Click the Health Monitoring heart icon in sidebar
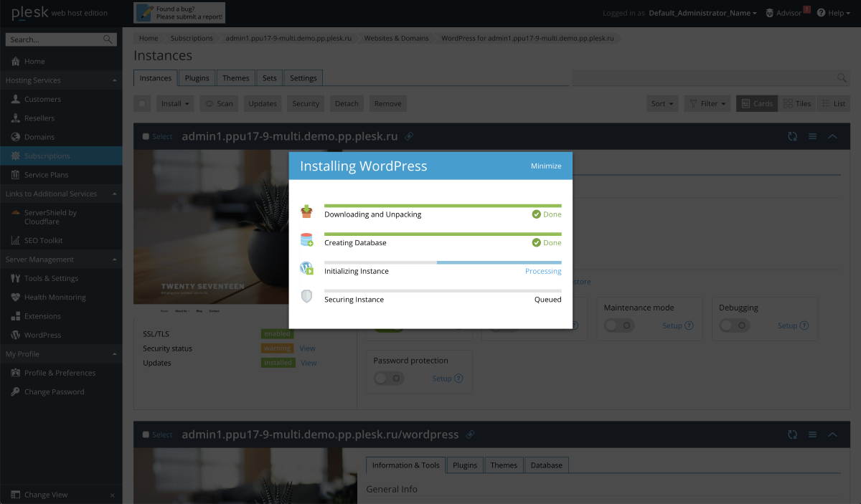Screen dimensions: 861x504 pyautogui.click(x=17, y=298)
